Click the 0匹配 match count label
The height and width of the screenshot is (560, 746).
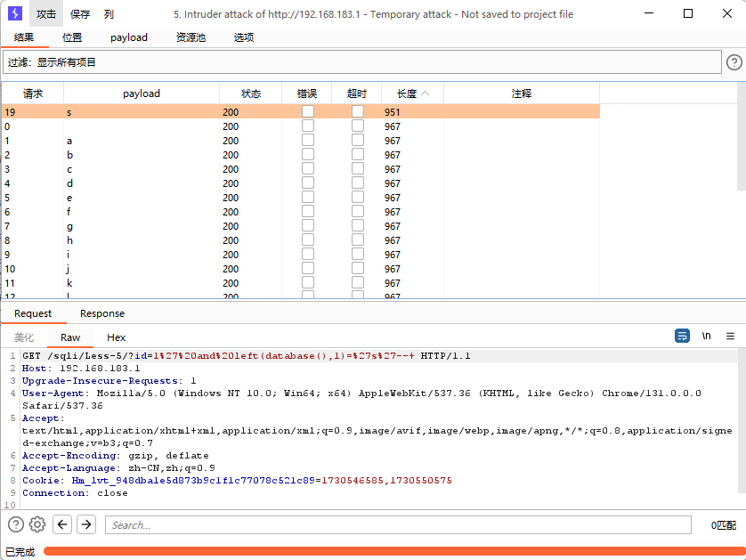click(724, 525)
